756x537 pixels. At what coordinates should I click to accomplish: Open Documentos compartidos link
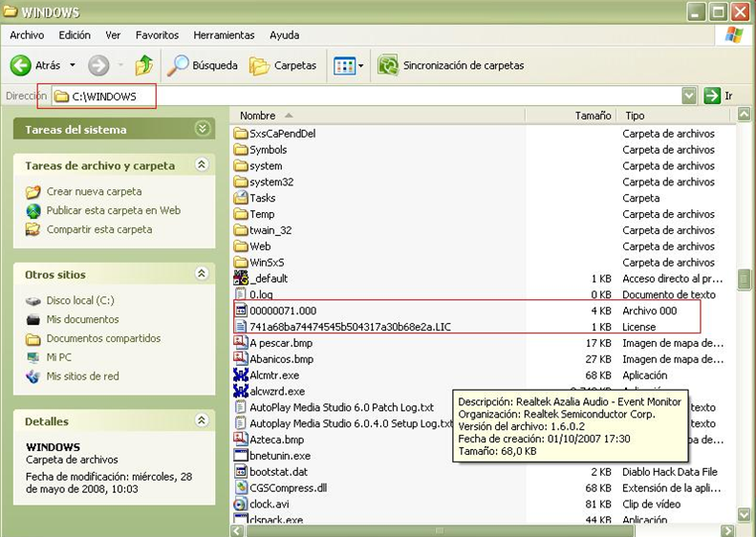(x=103, y=338)
